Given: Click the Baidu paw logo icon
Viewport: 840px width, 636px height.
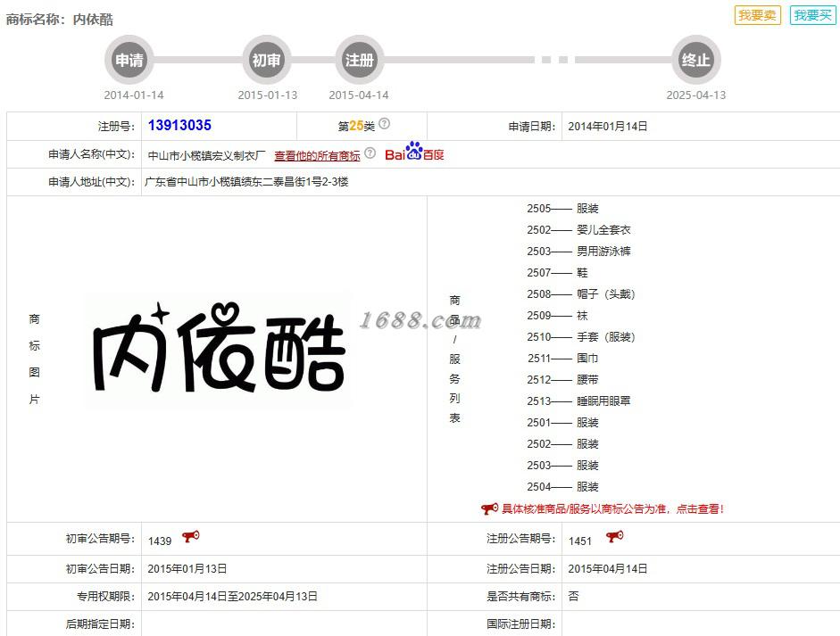Looking at the screenshot, I should [414, 151].
